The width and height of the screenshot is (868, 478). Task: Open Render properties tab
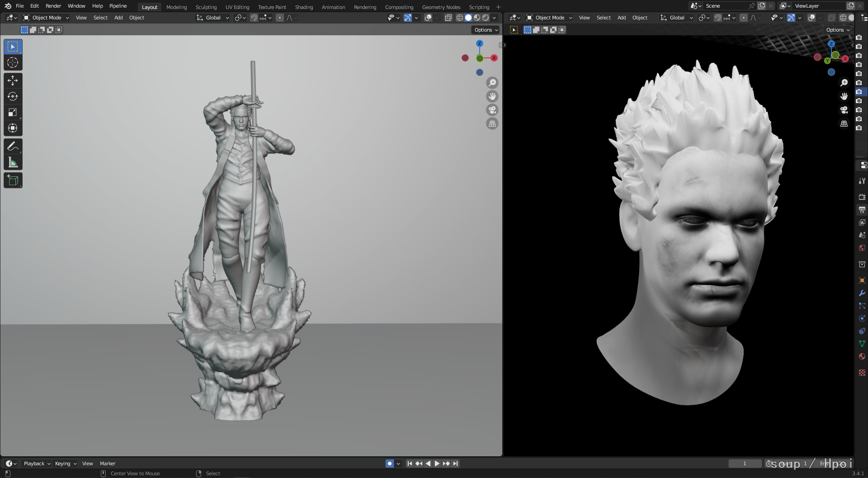[862, 197]
